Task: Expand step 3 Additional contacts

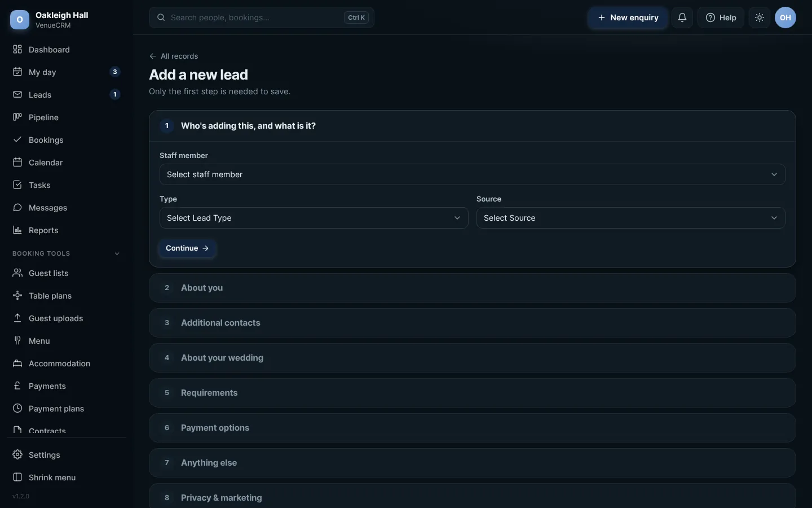Action: (473, 323)
